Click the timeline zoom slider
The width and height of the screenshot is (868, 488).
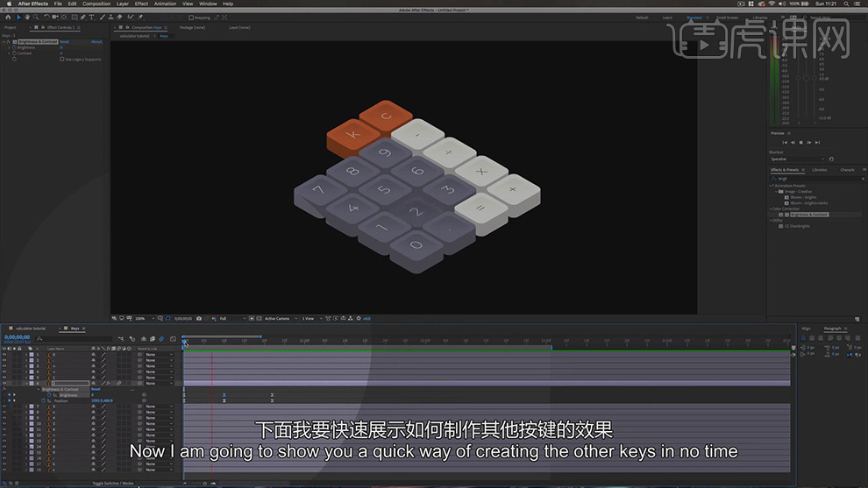[204, 484]
